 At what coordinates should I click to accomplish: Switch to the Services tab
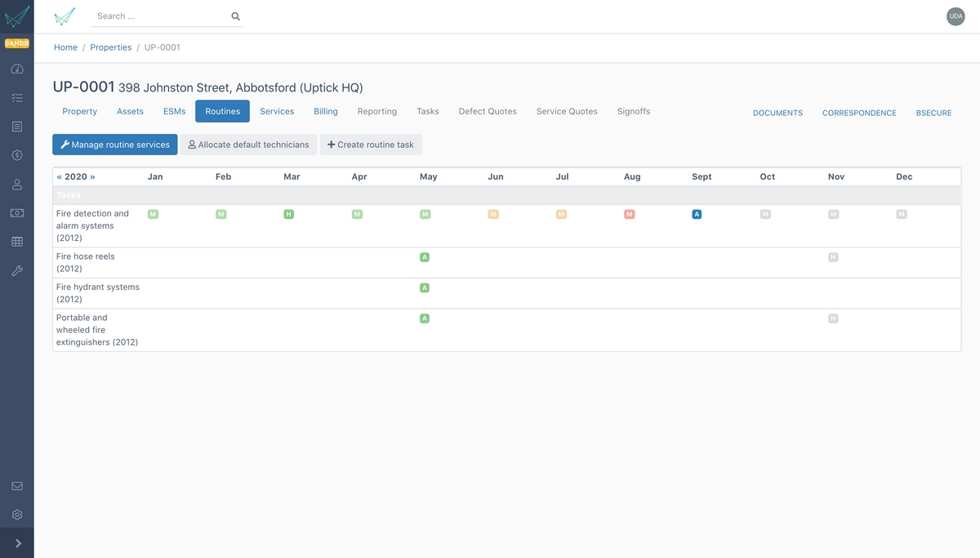[277, 111]
